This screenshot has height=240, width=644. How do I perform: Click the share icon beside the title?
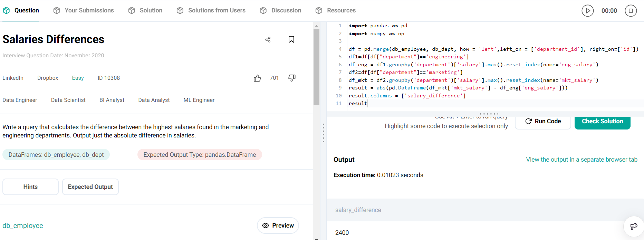(268, 40)
